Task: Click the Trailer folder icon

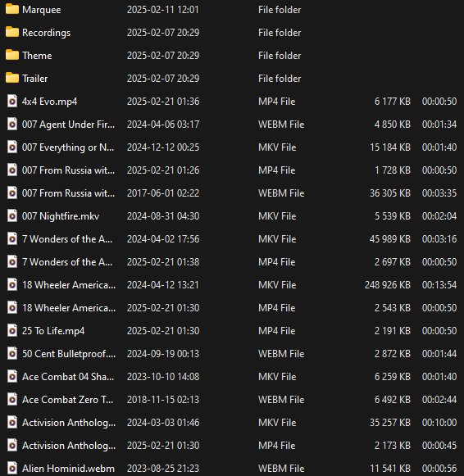Action: click(x=12, y=78)
